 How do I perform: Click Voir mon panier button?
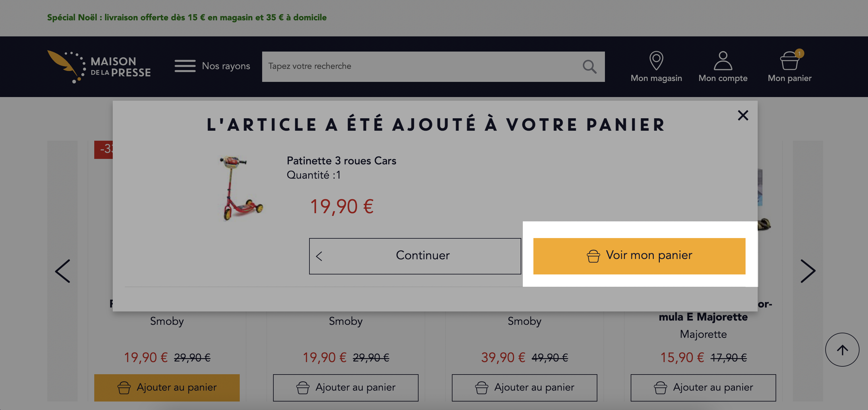pyautogui.click(x=639, y=256)
